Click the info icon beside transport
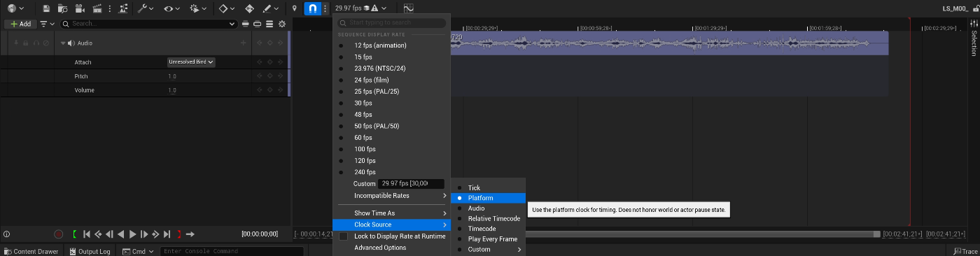This screenshot has width=980, height=256. pyautogui.click(x=6, y=234)
